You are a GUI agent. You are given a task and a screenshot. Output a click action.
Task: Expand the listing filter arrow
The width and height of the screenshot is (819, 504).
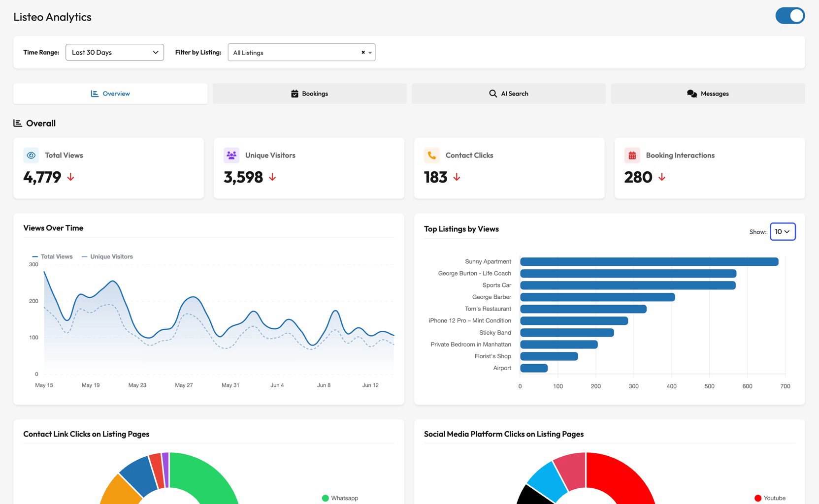(x=370, y=53)
